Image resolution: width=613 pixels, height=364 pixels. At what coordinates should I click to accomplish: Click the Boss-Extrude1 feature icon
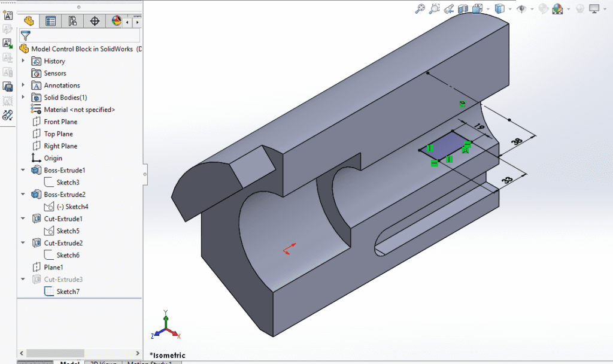click(36, 170)
